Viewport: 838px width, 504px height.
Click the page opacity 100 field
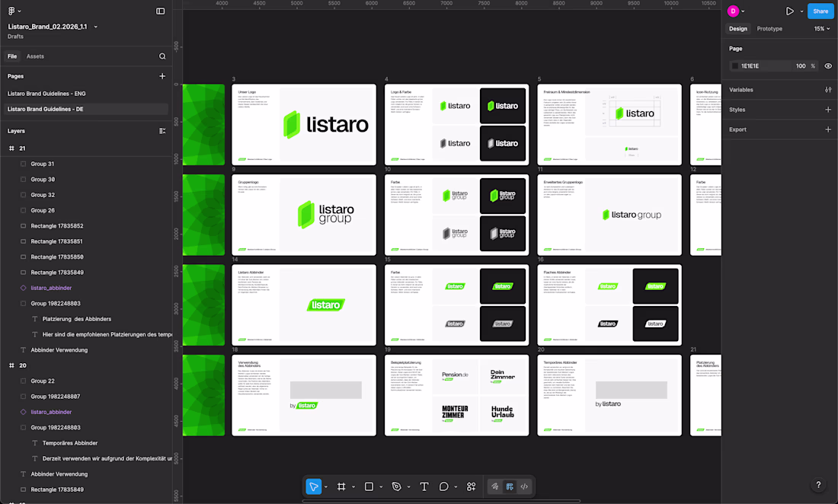pos(801,66)
